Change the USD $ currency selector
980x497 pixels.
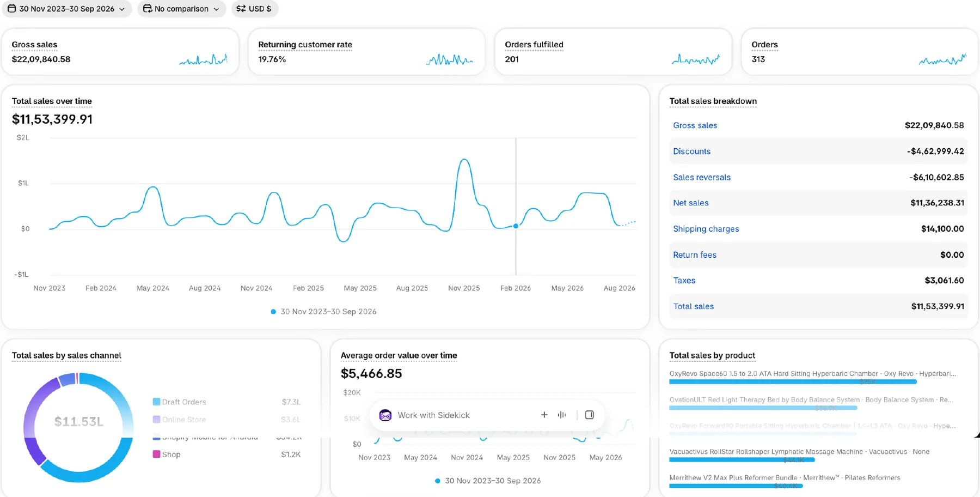[x=254, y=9]
